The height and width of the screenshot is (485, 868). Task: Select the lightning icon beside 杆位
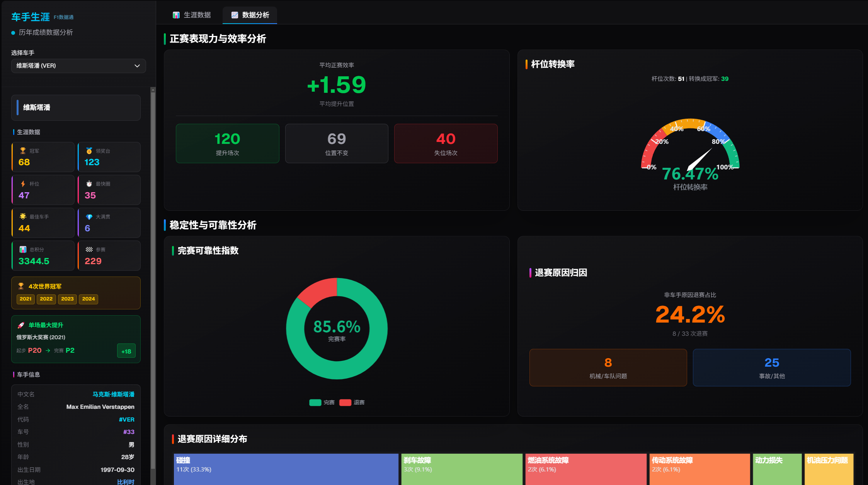point(23,184)
